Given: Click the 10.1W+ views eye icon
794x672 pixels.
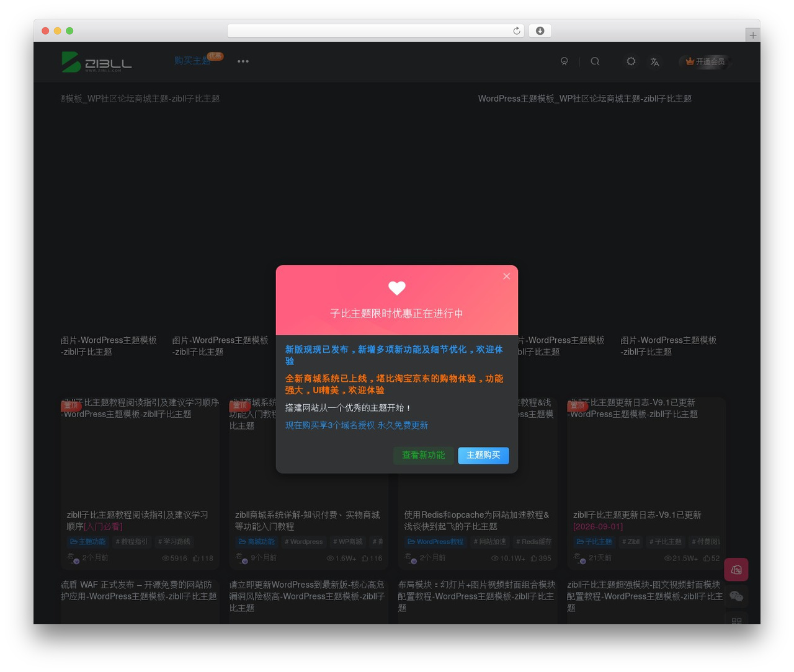Looking at the screenshot, I should [495, 559].
